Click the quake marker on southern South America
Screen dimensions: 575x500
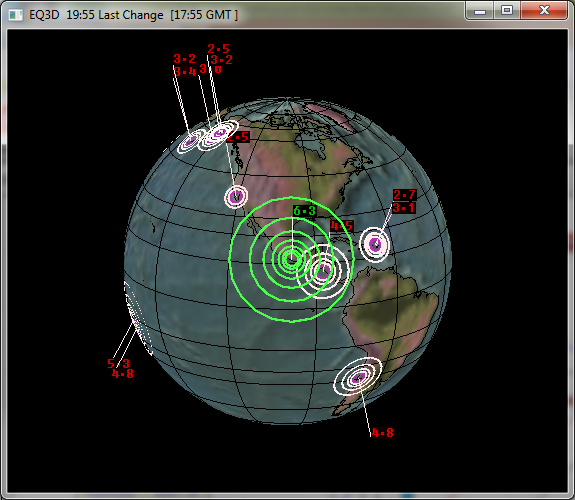tap(358, 377)
